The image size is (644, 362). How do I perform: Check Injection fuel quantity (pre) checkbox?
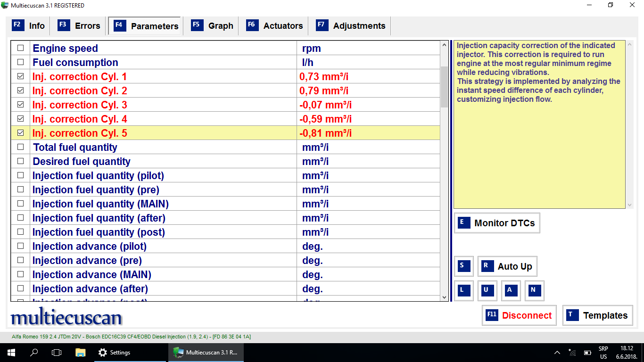click(x=20, y=189)
